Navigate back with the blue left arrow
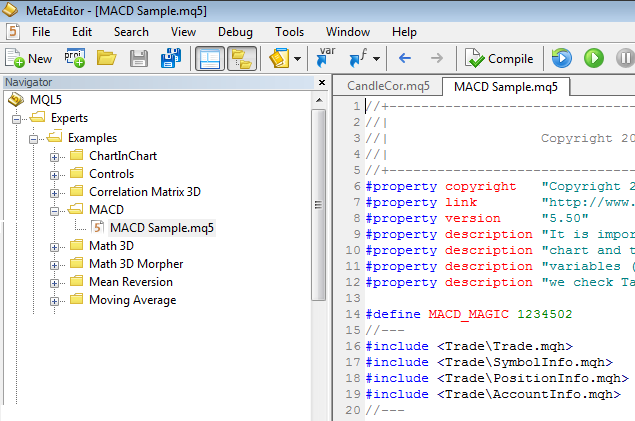 pyautogui.click(x=405, y=58)
